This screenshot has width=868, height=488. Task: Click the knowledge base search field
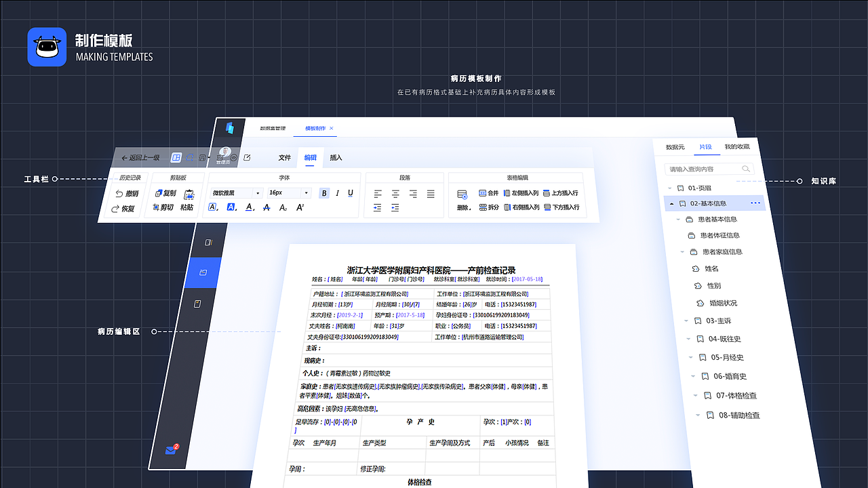pos(709,169)
